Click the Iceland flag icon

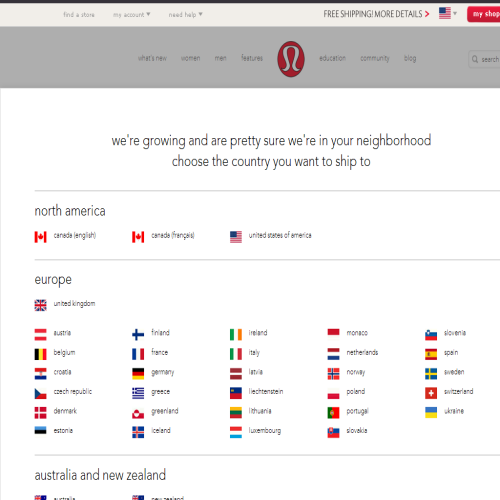coord(138,432)
